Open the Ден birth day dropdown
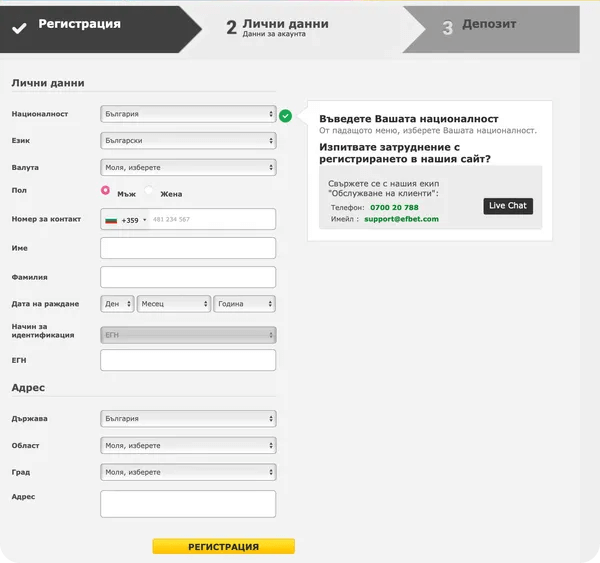The width and height of the screenshot is (600, 563). pyautogui.click(x=117, y=304)
